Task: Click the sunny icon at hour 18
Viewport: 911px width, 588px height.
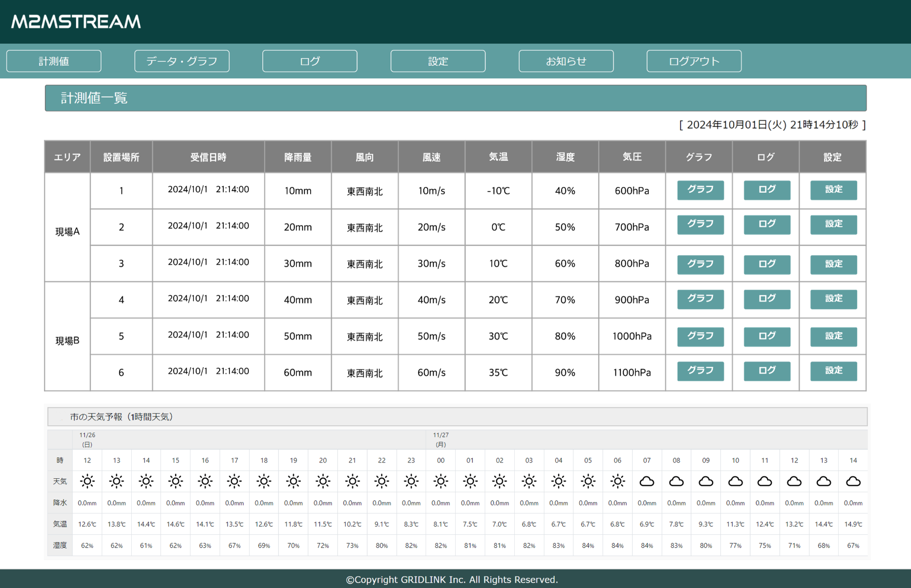Action: coord(264,481)
